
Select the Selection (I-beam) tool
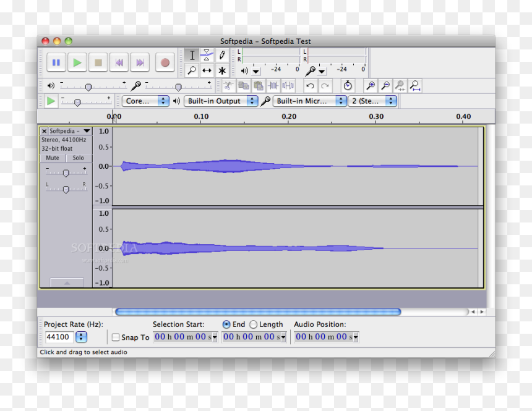click(192, 55)
